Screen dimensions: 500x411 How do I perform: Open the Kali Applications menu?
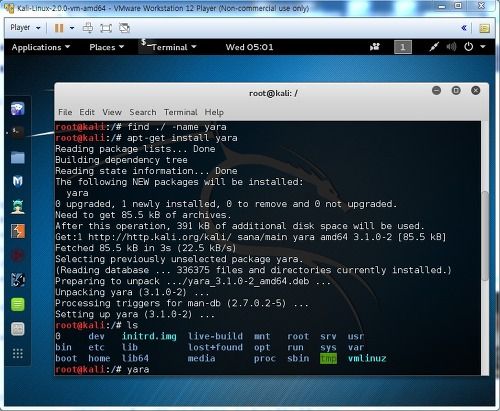41,47
